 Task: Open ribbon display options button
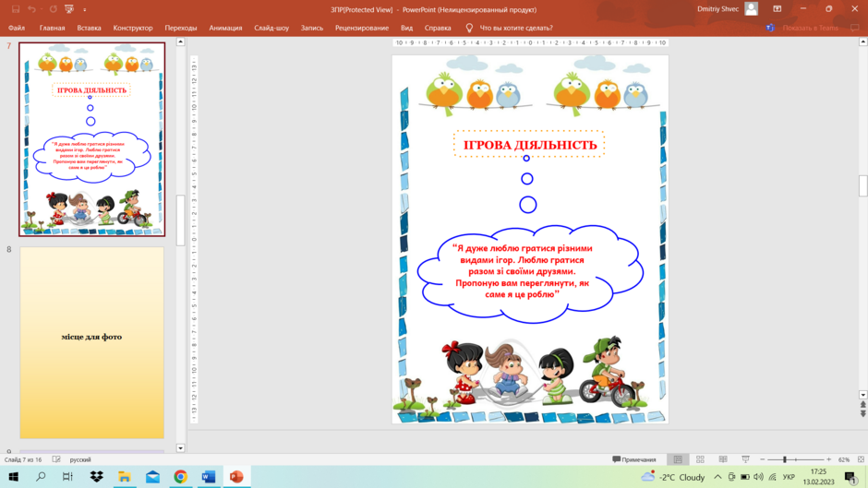[x=778, y=9]
